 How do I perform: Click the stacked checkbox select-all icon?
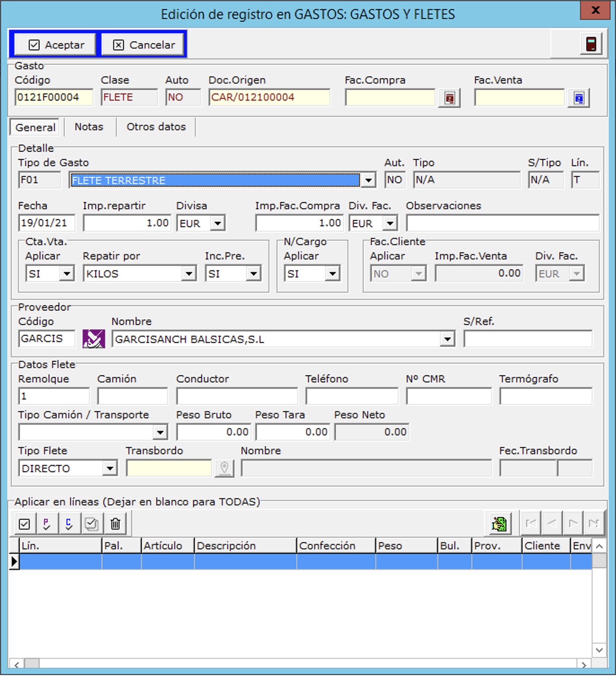click(x=92, y=523)
